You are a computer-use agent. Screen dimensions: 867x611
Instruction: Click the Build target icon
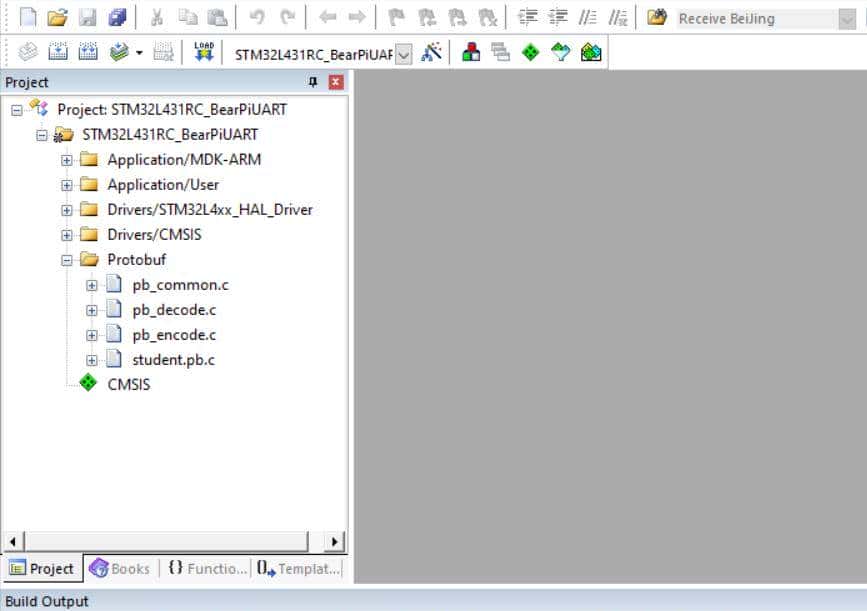tap(58, 53)
